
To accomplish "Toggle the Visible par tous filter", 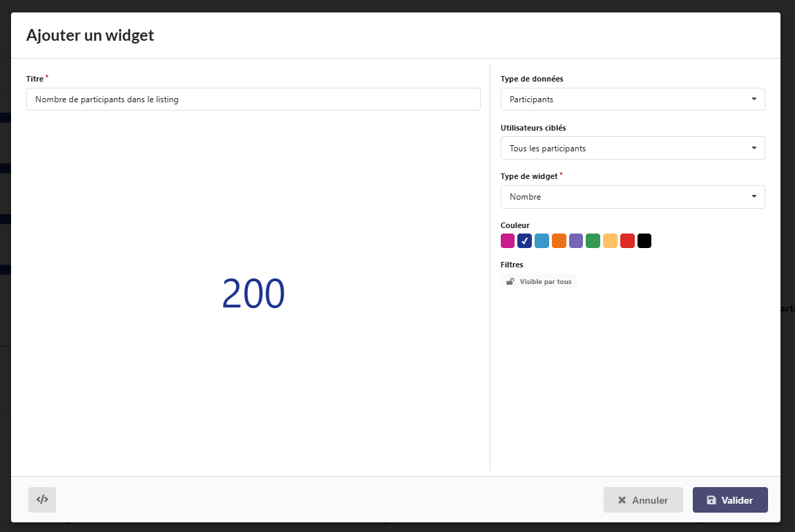I will click(539, 281).
